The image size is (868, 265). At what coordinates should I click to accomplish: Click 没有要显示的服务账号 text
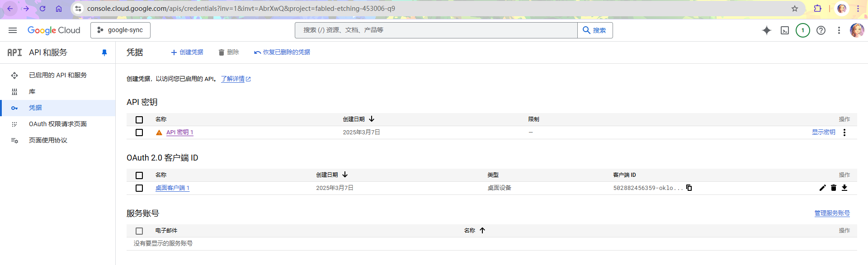coord(163,243)
